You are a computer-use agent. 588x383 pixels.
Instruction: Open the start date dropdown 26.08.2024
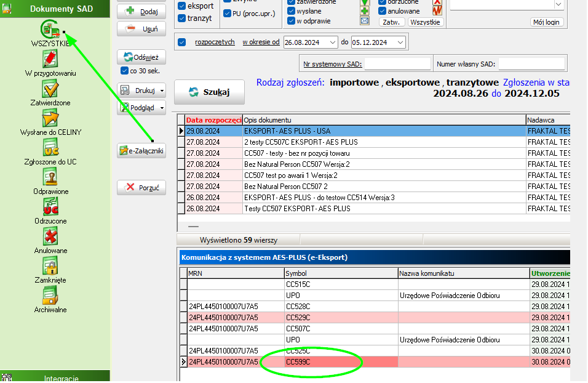[x=332, y=42]
